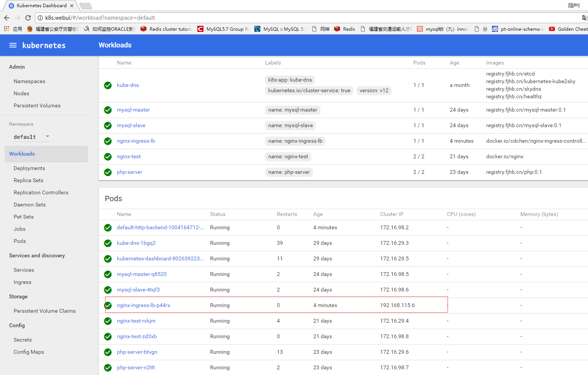The width and height of the screenshot is (588, 375).
Task: Open Namespaces in the Admin section
Action: (29, 81)
